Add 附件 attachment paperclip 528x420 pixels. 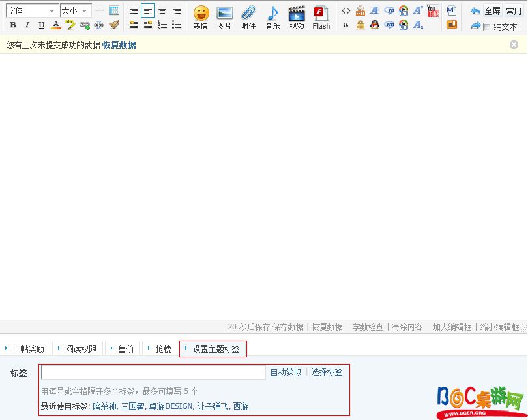[x=248, y=18]
